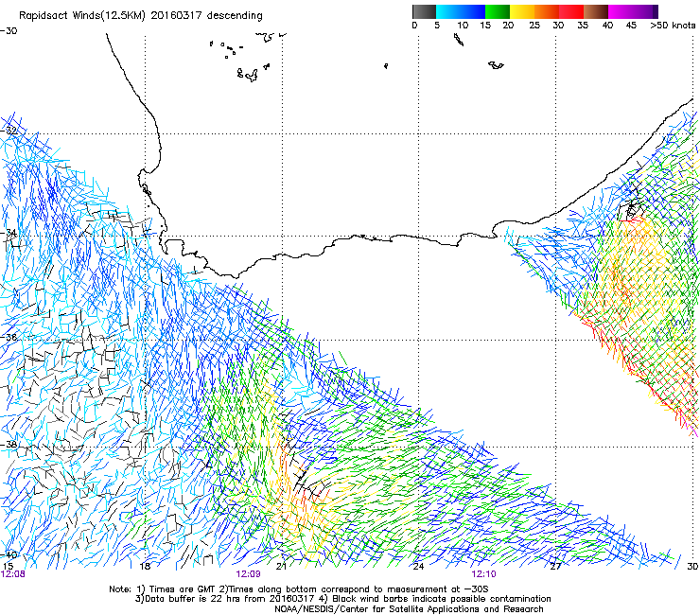
Task: Click the '-36' latitude axis label
Action: [9, 337]
